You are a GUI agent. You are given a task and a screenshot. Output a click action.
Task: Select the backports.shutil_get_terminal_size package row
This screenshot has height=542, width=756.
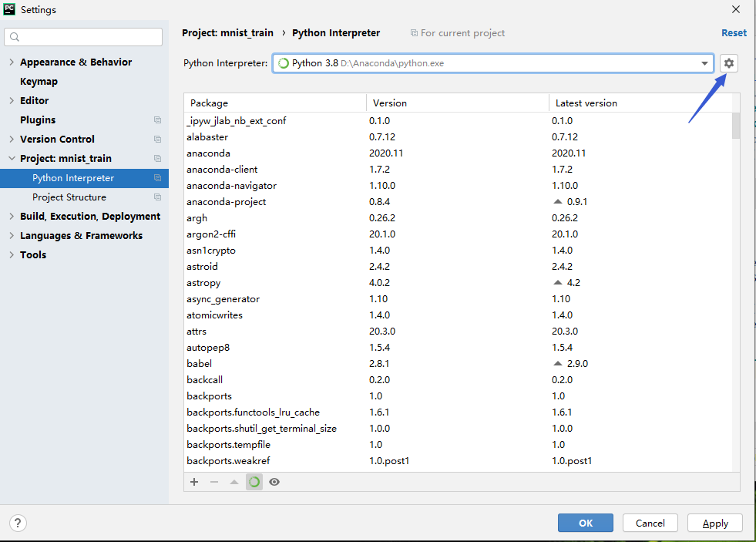point(458,428)
